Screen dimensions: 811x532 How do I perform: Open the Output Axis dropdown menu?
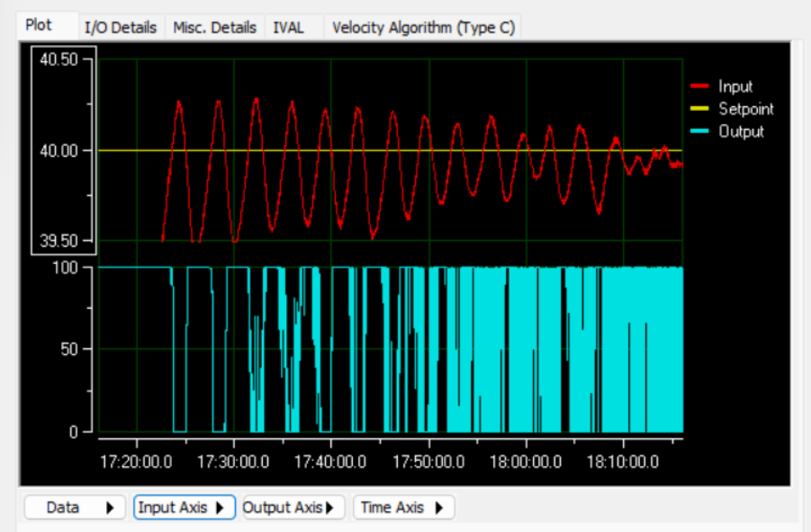(x=293, y=508)
